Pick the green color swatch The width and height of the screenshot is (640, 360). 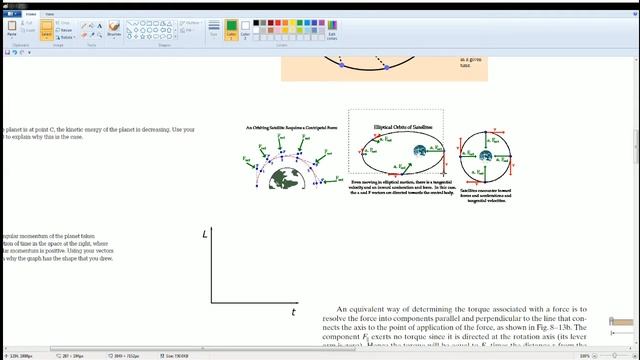(300, 22)
